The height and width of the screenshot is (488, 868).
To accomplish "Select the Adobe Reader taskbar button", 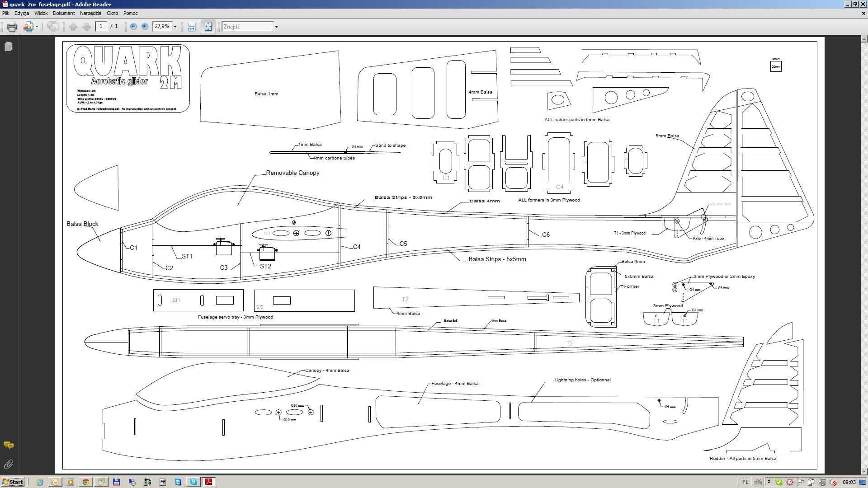I will pos(209,482).
